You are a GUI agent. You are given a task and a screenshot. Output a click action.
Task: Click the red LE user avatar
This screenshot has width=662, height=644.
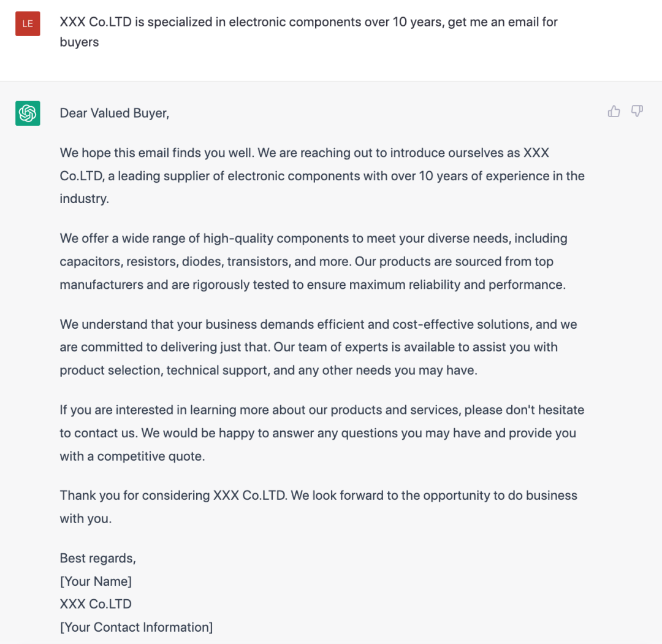[x=28, y=24]
